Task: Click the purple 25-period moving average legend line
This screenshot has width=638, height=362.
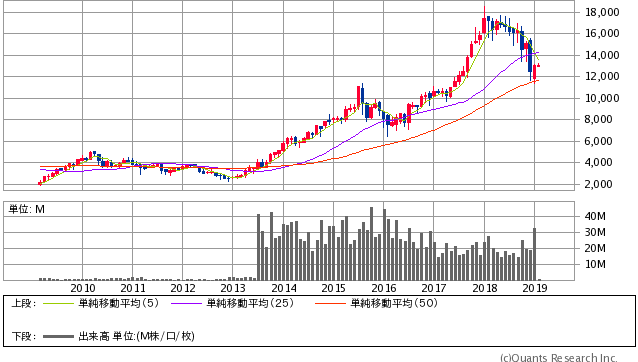Action: 186,303
